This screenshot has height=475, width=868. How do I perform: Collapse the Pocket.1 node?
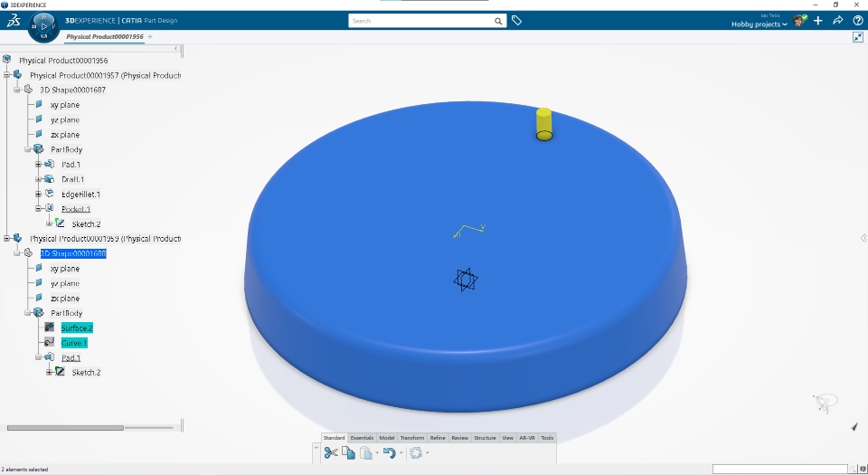(38, 209)
